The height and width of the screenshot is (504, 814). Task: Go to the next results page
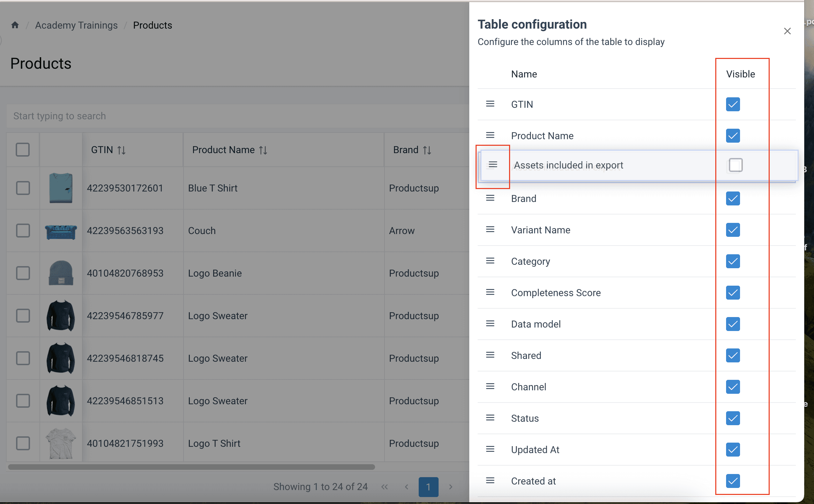[450, 487]
